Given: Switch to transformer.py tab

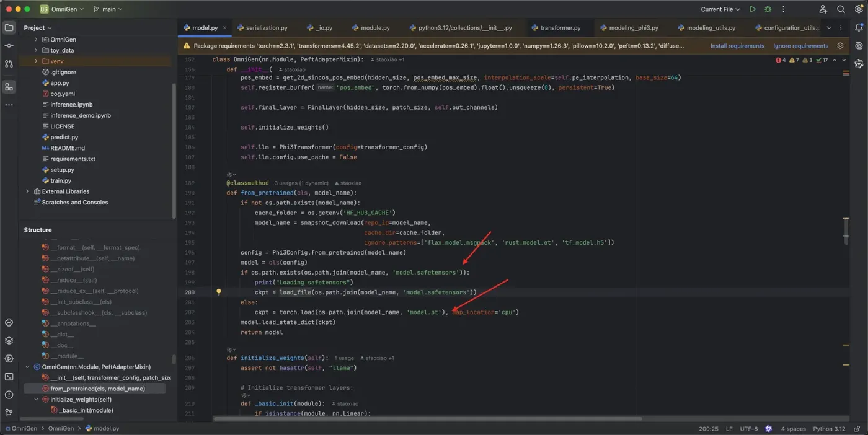Looking at the screenshot, I should point(556,28).
